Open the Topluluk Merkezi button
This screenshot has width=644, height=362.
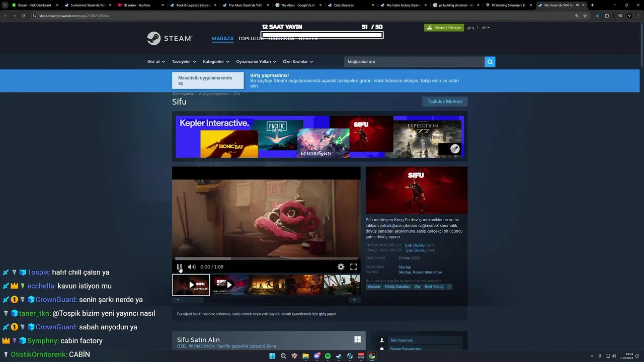pos(445,102)
